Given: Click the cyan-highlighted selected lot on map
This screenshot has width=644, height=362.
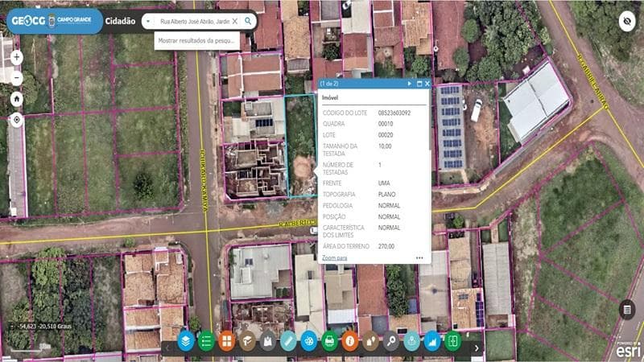Looking at the screenshot, I should pos(301,146).
